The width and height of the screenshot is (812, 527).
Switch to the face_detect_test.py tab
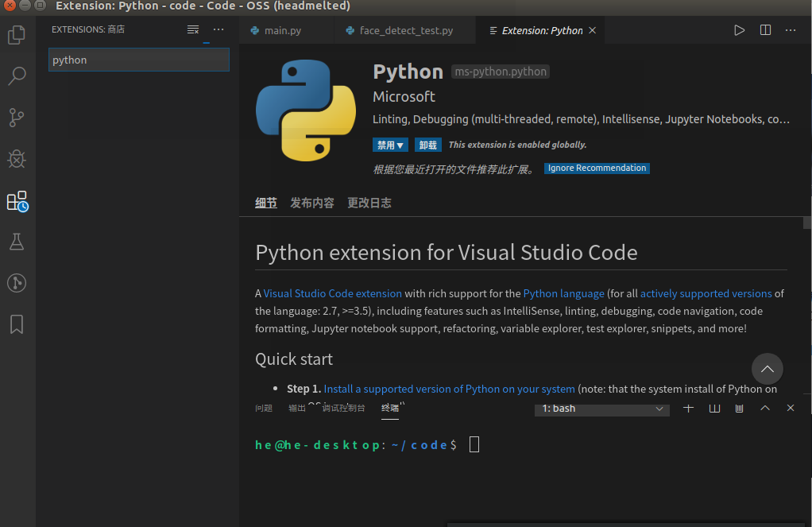pyautogui.click(x=405, y=31)
